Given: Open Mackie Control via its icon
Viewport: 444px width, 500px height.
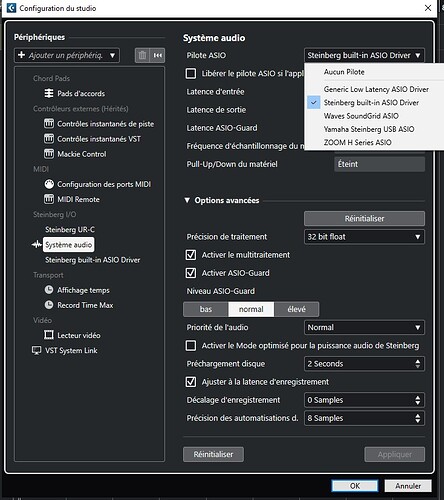Looking at the screenshot, I should (49, 154).
